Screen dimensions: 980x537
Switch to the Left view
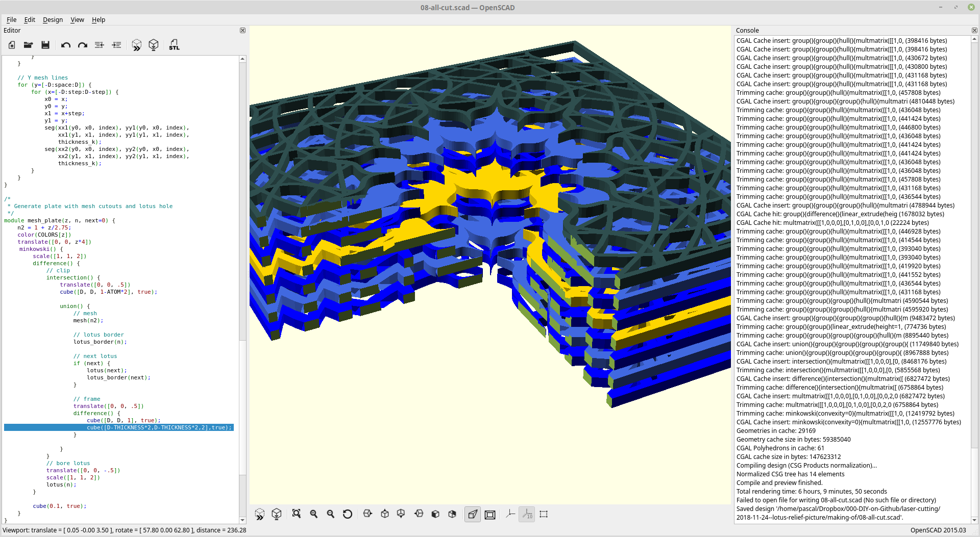coord(419,514)
